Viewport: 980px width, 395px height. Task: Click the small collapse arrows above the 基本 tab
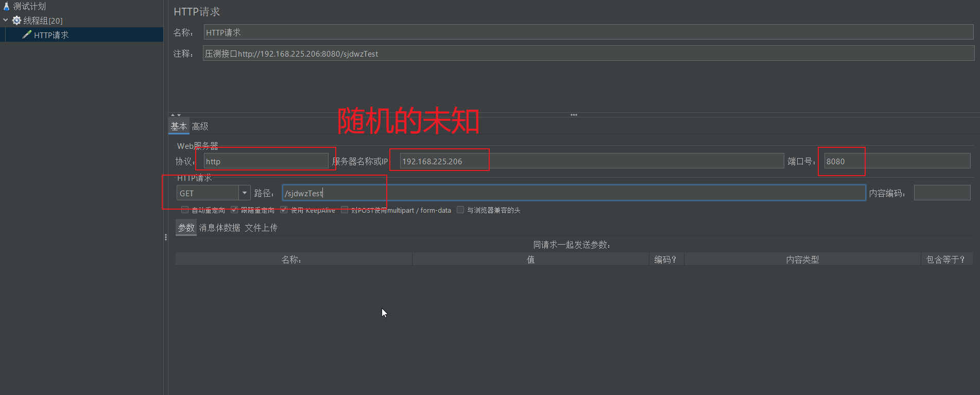[176, 115]
